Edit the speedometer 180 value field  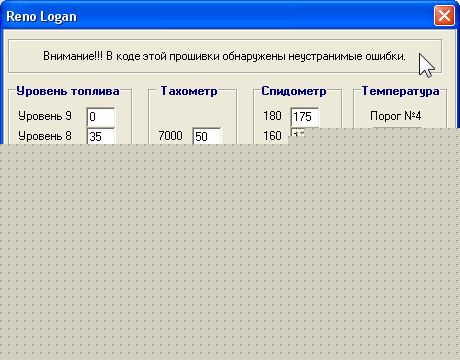(305, 117)
